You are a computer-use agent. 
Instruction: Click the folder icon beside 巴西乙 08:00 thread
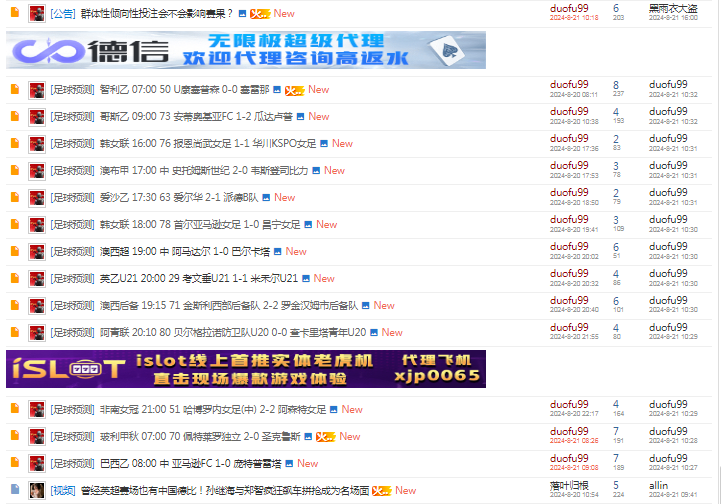(x=15, y=463)
